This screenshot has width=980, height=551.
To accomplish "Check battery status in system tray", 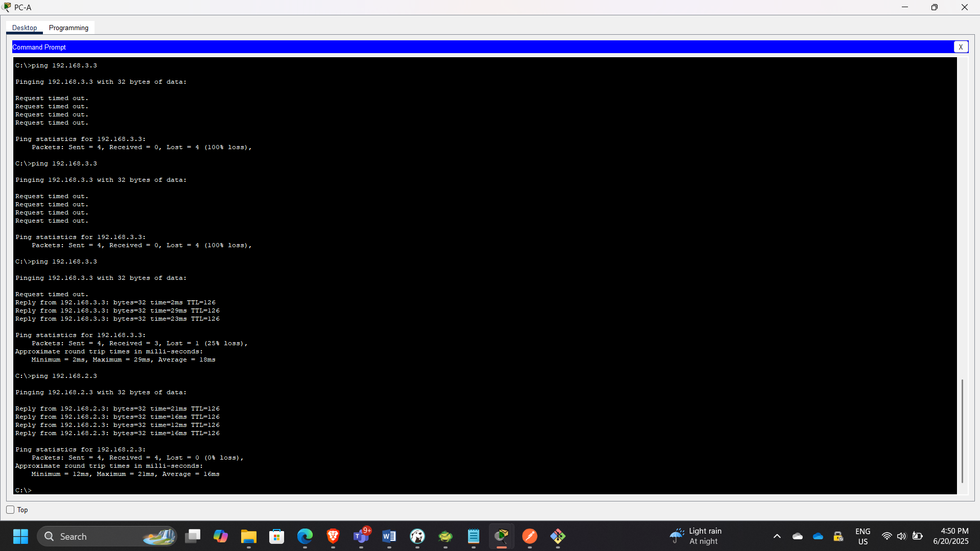I will 918,536.
